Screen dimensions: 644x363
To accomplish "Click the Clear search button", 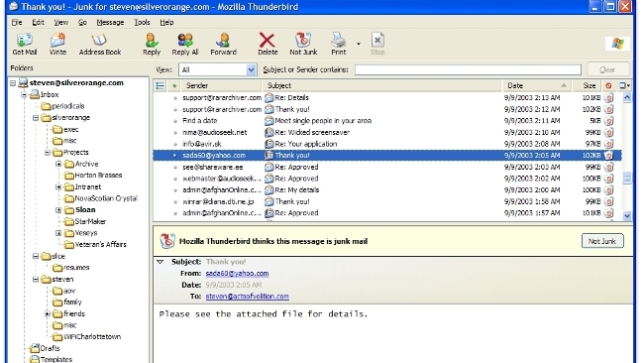I will (x=607, y=69).
